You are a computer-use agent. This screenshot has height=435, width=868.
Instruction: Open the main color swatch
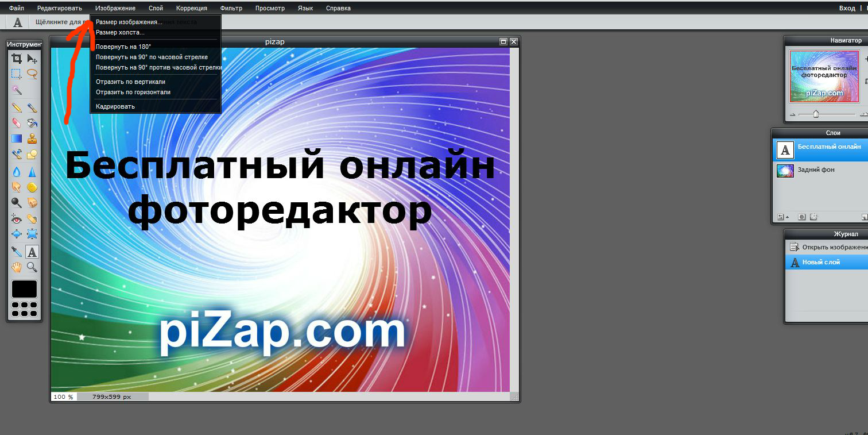(24, 289)
